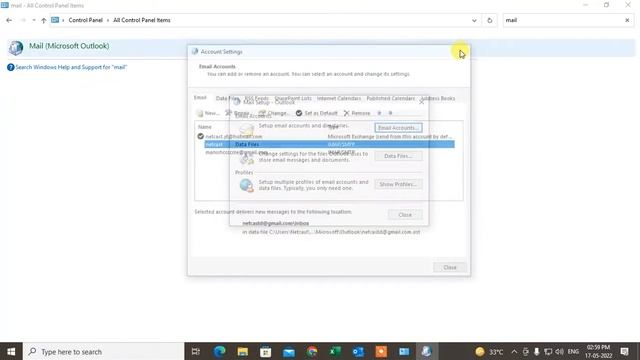640x360 pixels.
Task: Click Change in the Account Settings toolbar
Action: pos(274,113)
